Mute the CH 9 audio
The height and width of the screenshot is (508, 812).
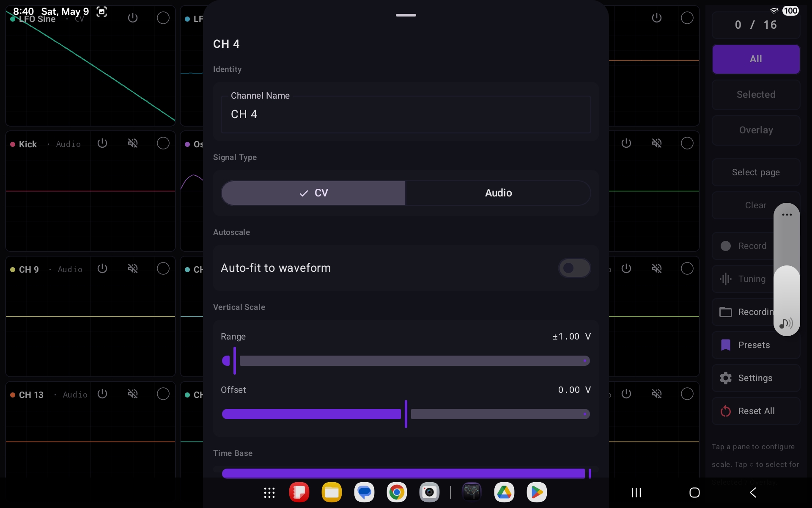click(133, 268)
